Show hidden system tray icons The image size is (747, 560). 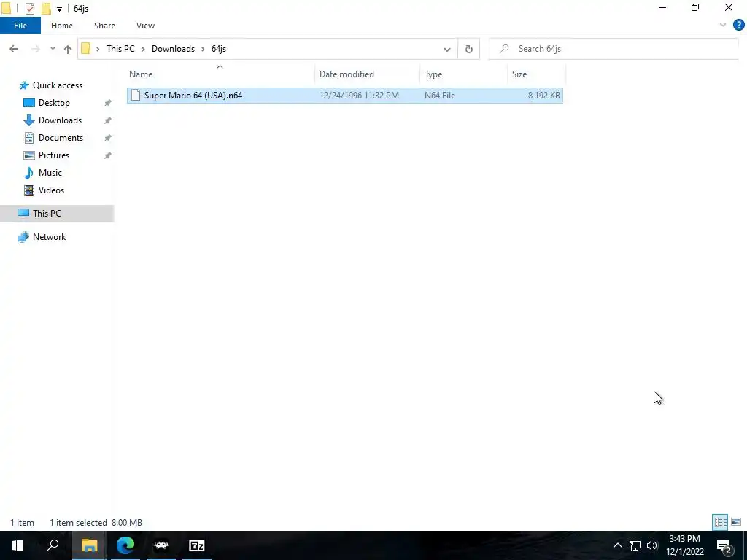tap(617, 545)
